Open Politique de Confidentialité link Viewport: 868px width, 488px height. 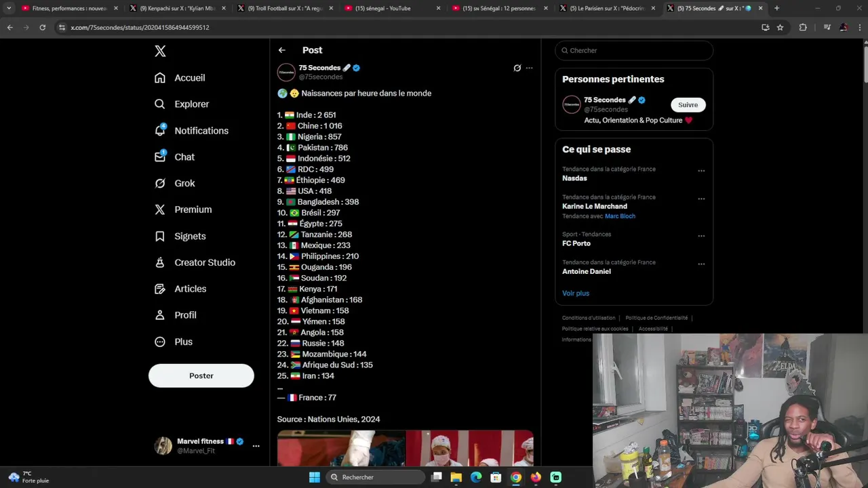point(656,318)
